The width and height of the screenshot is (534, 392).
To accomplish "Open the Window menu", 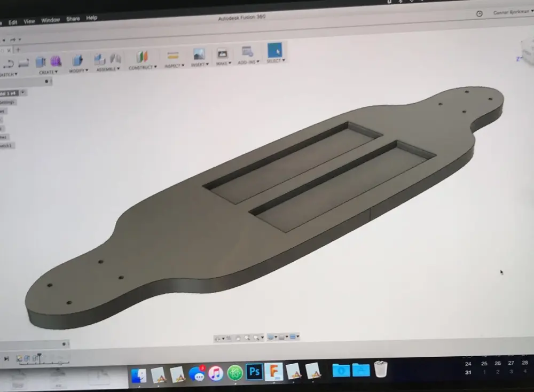I will click(51, 20).
